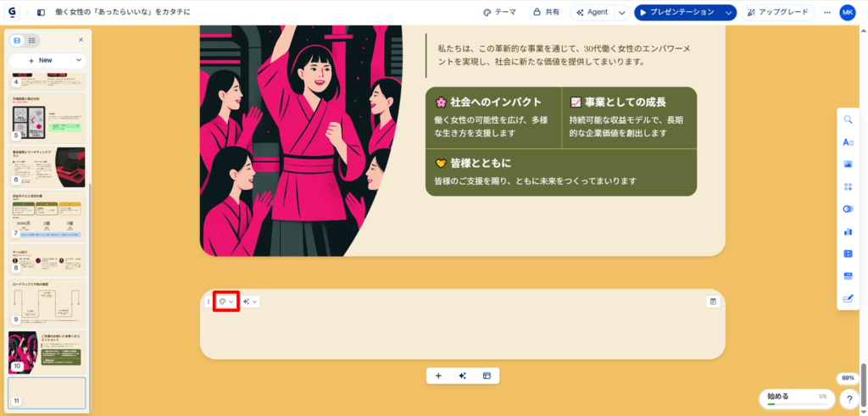This screenshot has width=868, height=416.
Task: Click the 共有 share button
Action: click(547, 12)
